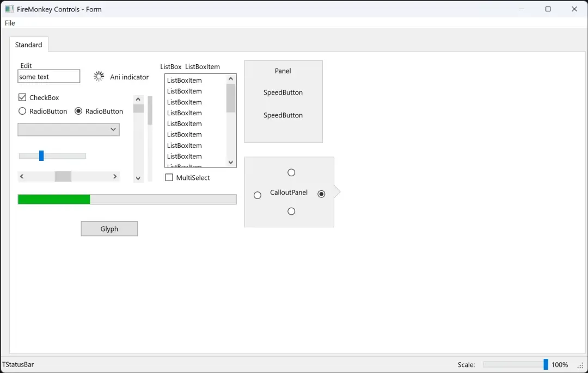Close the FireMonkey Controls window
The height and width of the screenshot is (373, 588).
click(574, 9)
